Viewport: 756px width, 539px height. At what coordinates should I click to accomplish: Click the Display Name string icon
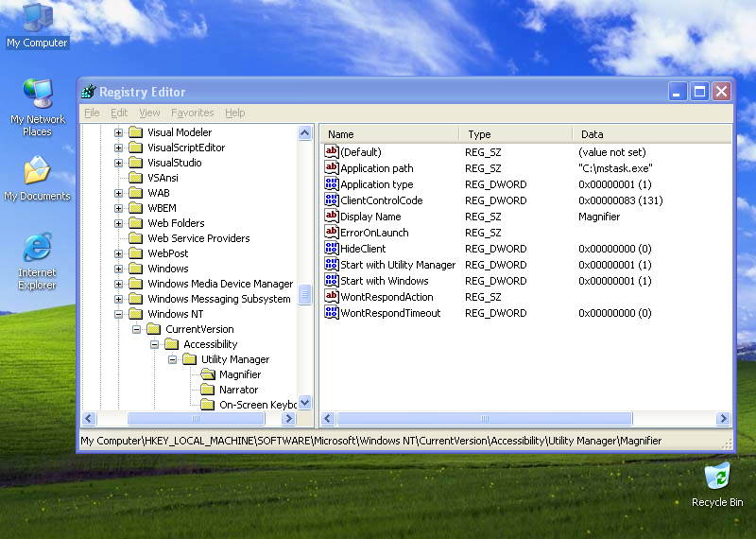332,217
